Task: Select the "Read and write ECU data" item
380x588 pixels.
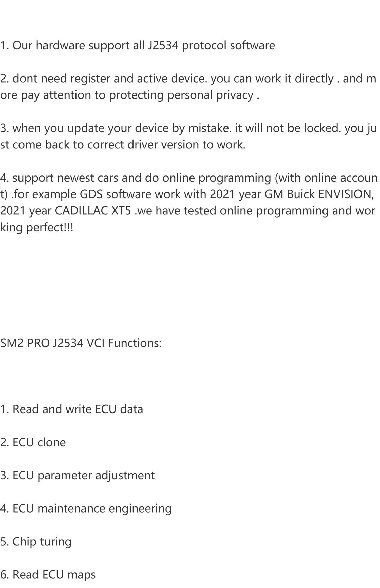Action: [72, 409]
